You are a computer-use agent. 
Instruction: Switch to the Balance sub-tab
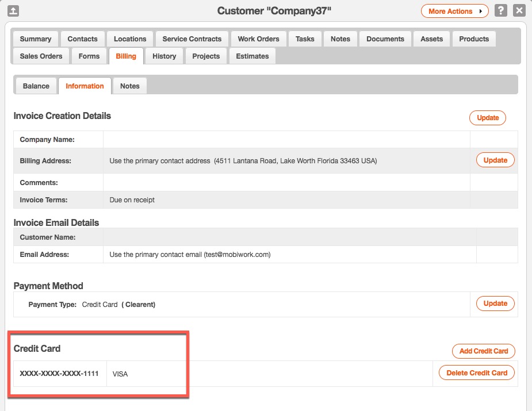[x=36, y=86]
